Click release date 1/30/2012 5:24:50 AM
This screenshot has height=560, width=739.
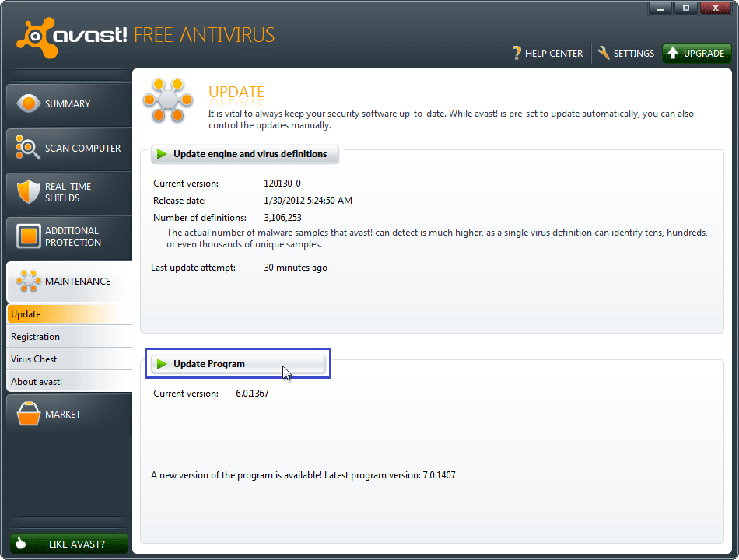coord(308,201)
